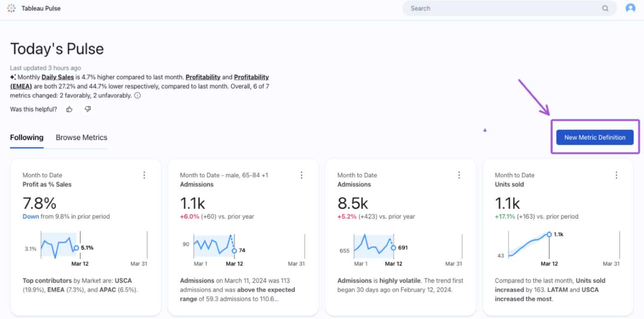The width and height of the screenshot is (644, 319).
Task: Click the Profit as % Sales sparkline chart
Action: (x=86, y=248)
